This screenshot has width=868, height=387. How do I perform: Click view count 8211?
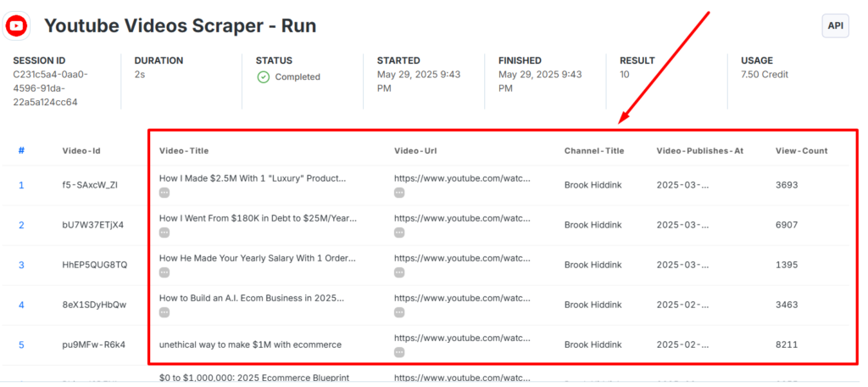coord(787,345)
